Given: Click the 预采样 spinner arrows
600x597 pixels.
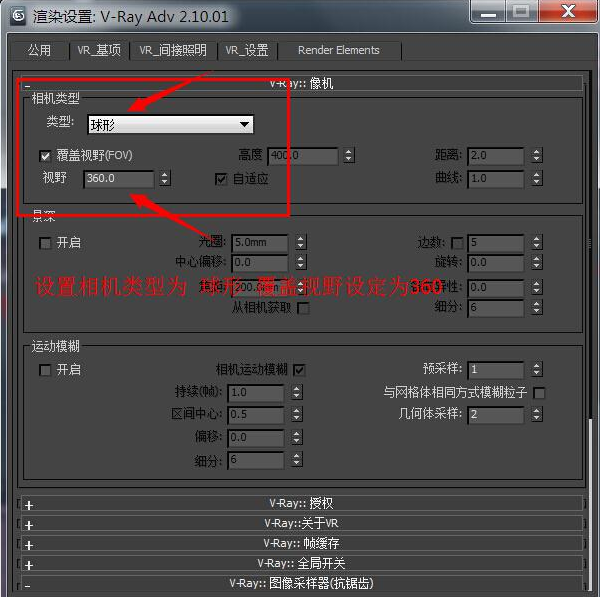Looking at the screenshot, I should click(537, 369).
